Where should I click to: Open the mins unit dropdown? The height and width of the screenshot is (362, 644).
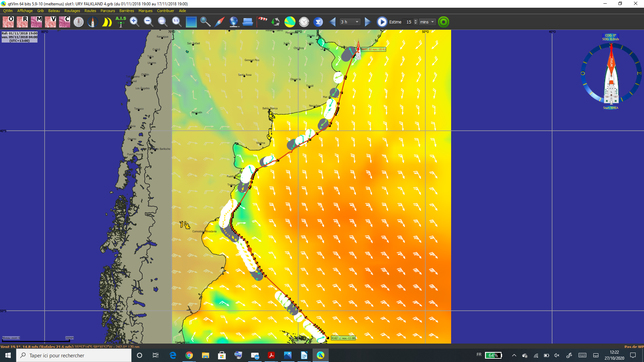[x=427, y=22]
